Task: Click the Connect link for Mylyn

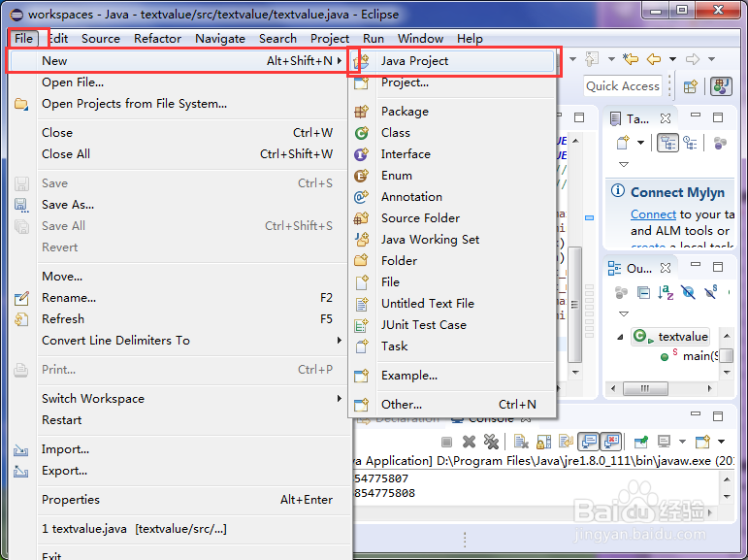Action: (x=653, y=214)
